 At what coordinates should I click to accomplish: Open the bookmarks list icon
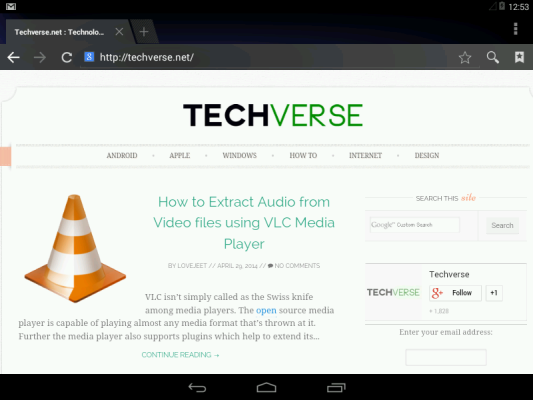click(519, 57)
